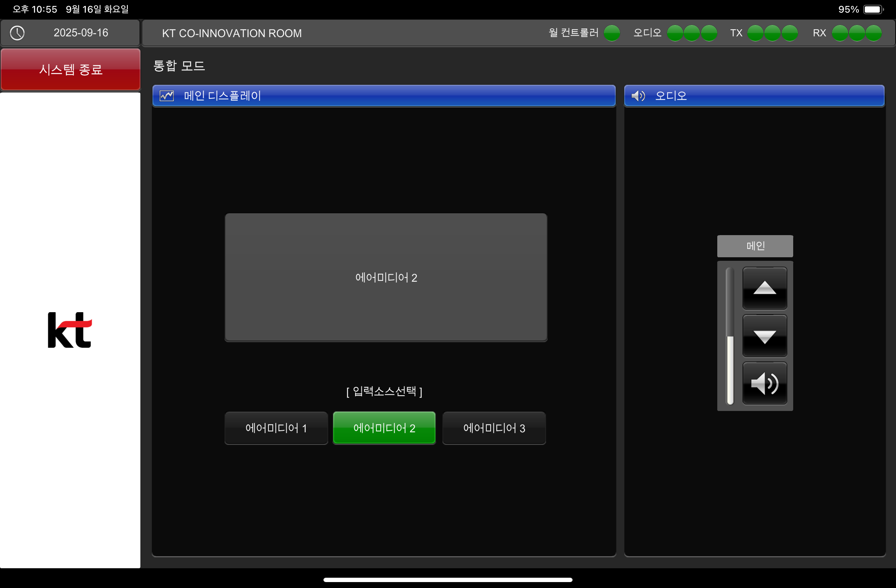
Task: Select the 에어미디어 3 input source
Action: (x=494, y=428)
